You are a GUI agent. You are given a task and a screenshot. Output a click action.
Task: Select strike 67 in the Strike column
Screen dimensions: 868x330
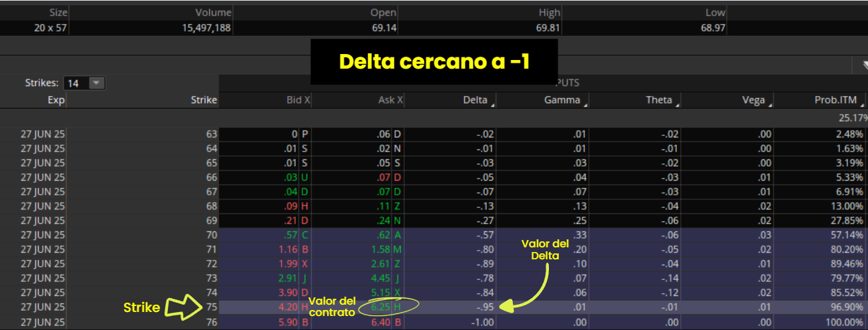coord(211,191)
